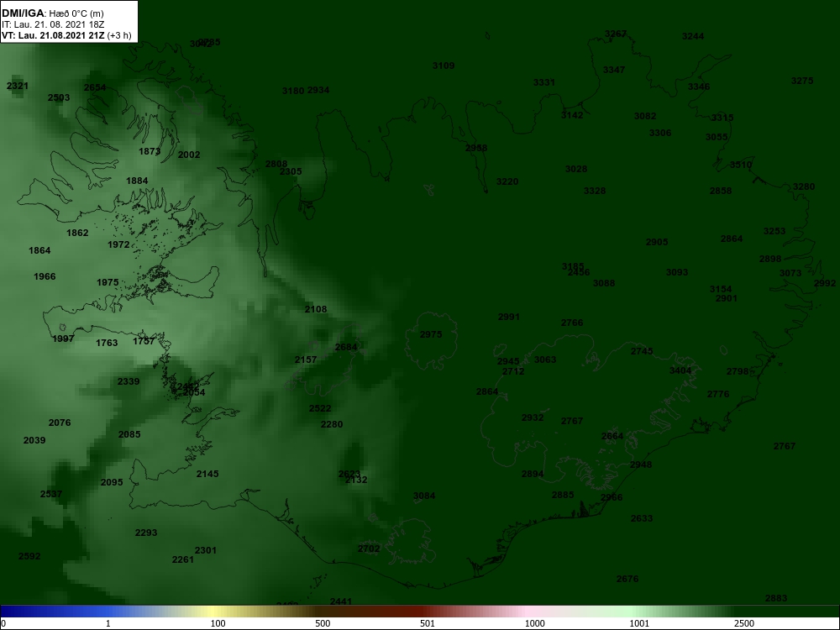The image size is (840, 630).
Task: Click the 3220 label
Action: tap(507, 182)
